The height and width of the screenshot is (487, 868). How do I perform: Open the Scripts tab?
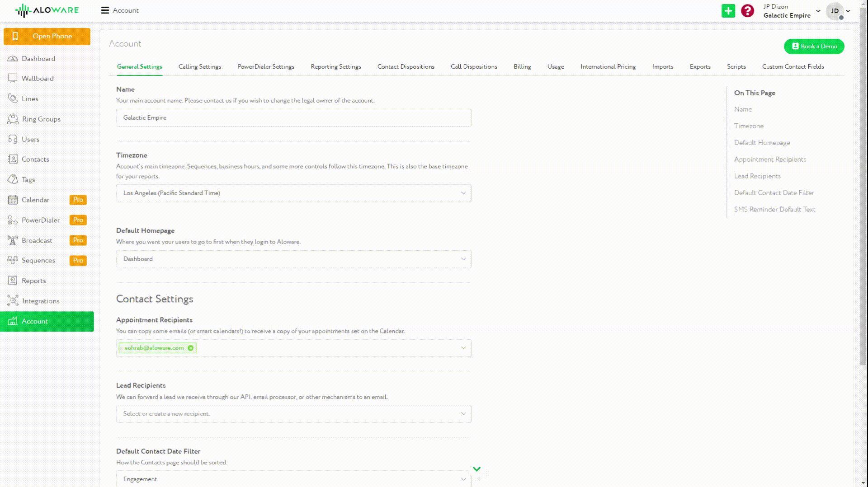[736, 67]
